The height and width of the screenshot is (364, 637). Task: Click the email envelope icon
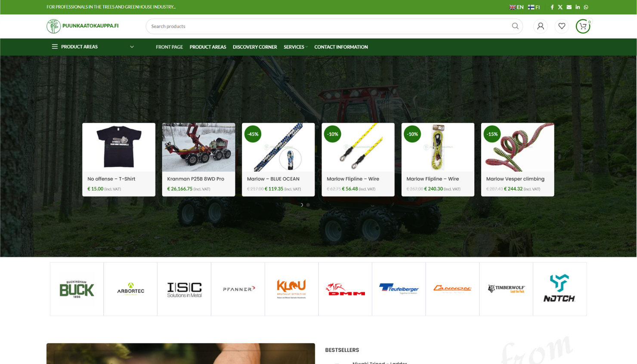tap(569, 7)
